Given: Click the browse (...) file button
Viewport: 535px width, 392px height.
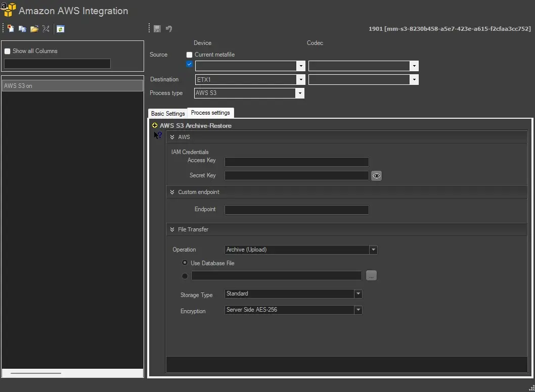Looking at the screenshot, I should 371,276.
